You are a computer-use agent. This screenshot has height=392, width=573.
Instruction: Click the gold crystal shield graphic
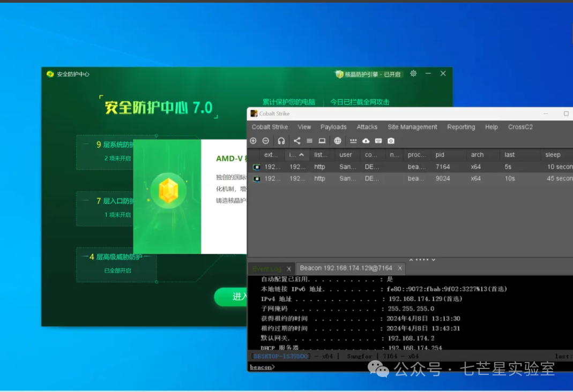(x=168, y=191)
